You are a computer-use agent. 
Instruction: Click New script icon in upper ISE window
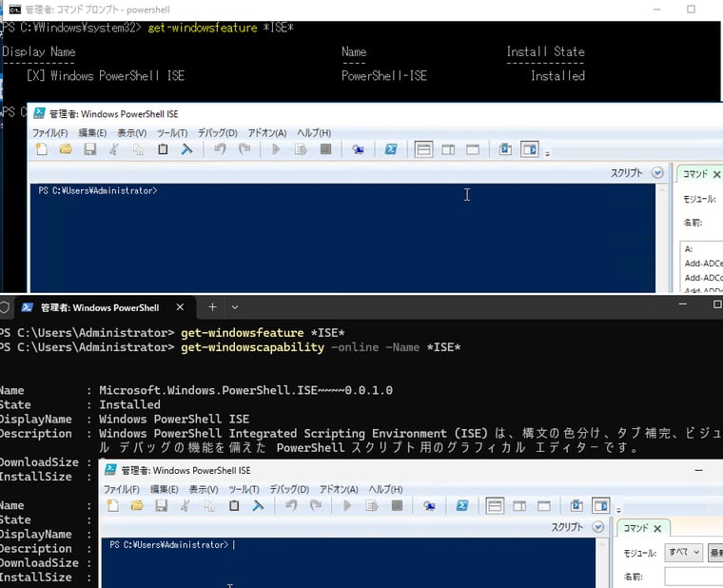point(41,149)
